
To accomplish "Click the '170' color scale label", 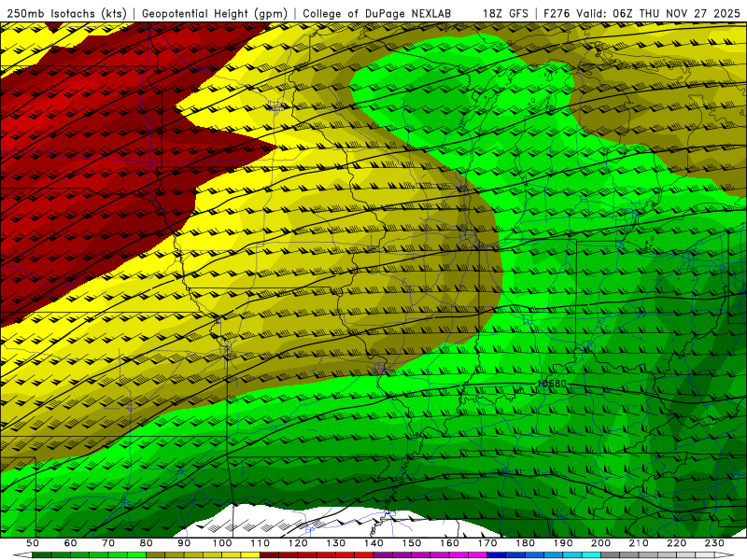I will (487, 543).
